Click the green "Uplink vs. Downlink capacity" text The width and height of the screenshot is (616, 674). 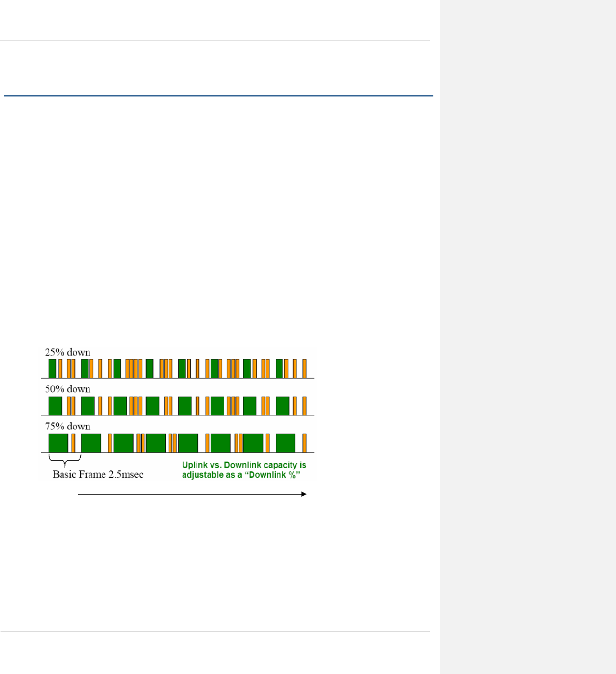pyautogui.click(x=244, y=470)
